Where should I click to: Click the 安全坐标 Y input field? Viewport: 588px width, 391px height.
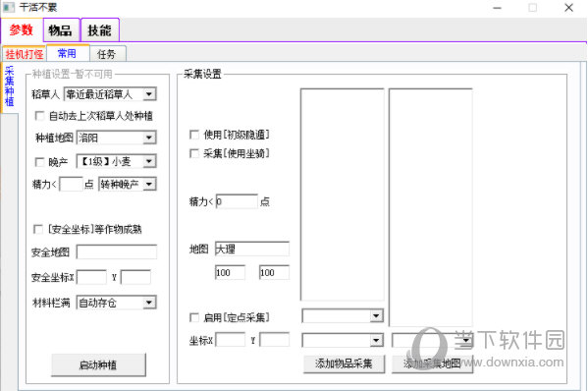(135, 277)
